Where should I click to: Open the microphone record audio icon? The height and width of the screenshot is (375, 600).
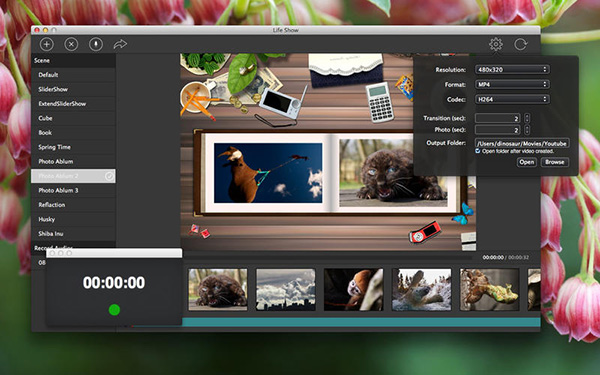(96, 44)
